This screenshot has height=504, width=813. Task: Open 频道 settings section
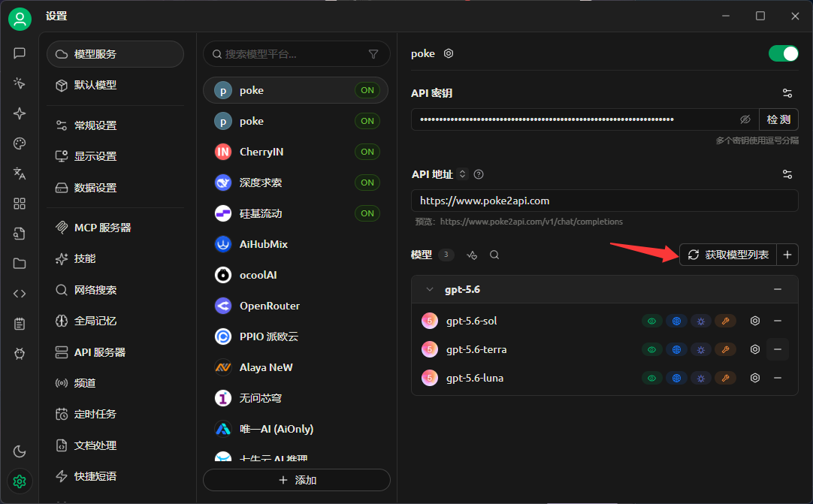click(x=115, y=383)
